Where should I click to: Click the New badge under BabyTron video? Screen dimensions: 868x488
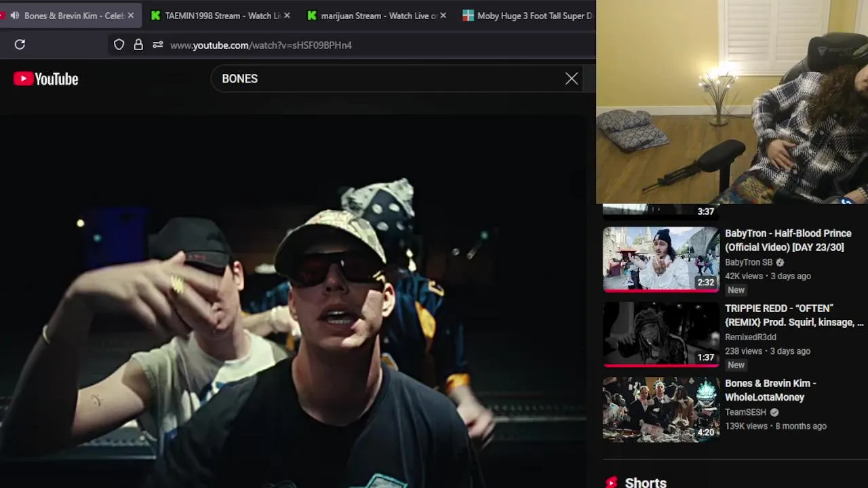pyautogui.click(x=736, y=290)
